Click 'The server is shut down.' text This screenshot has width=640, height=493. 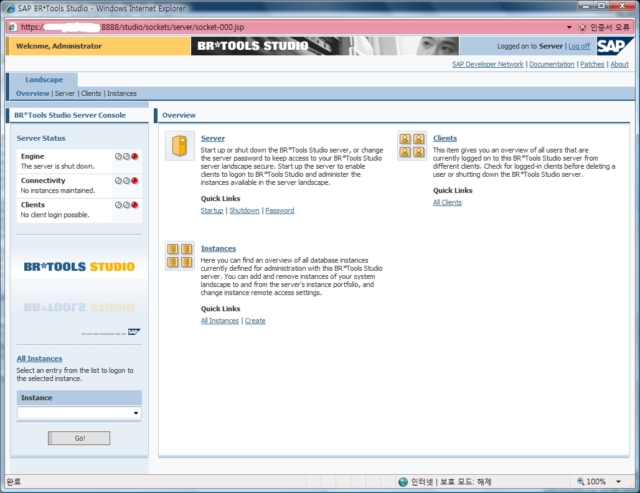(58, 167)
